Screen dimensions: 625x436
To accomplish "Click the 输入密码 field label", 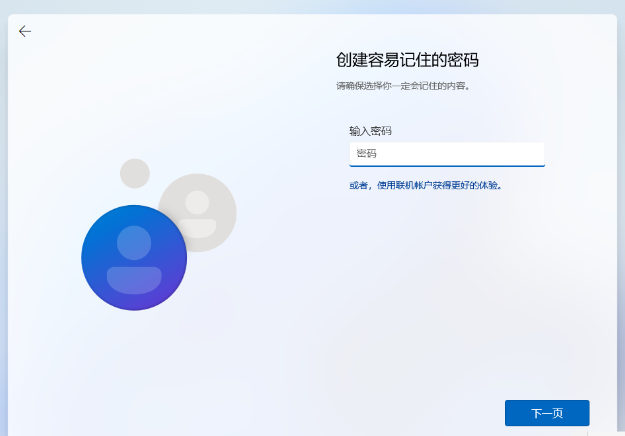I will point(369,131).
